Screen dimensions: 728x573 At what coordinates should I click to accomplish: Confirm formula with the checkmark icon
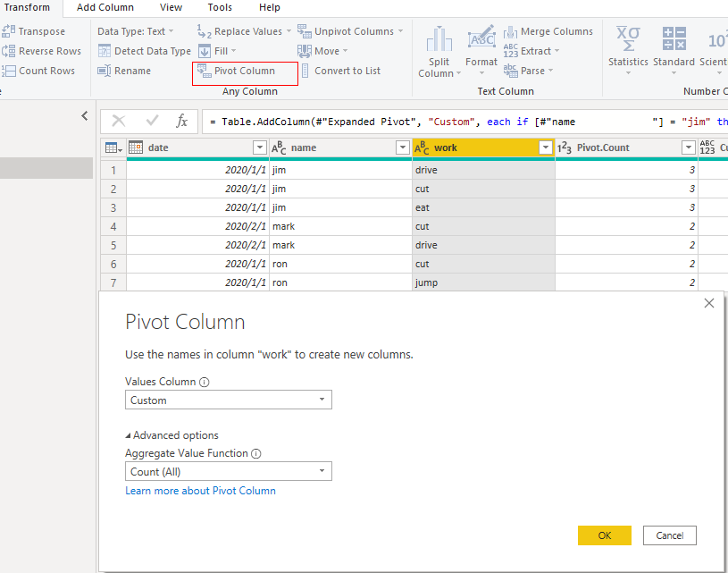[152, 121]
